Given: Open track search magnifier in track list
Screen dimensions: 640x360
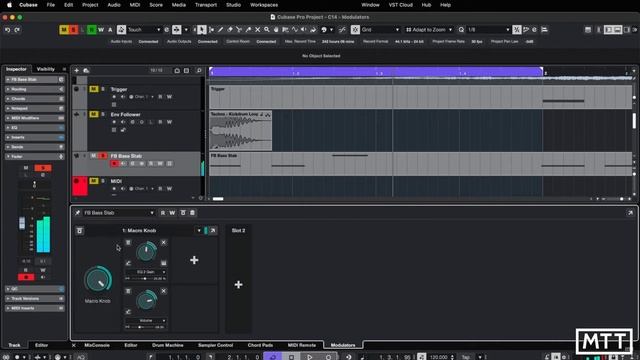Looking at the screenshot, I should click(199, 71).
